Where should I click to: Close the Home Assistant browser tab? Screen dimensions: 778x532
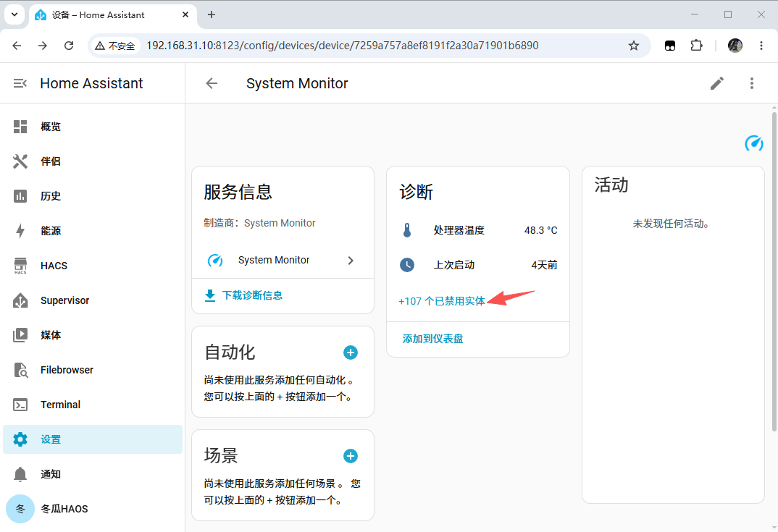tap(185, 14)
